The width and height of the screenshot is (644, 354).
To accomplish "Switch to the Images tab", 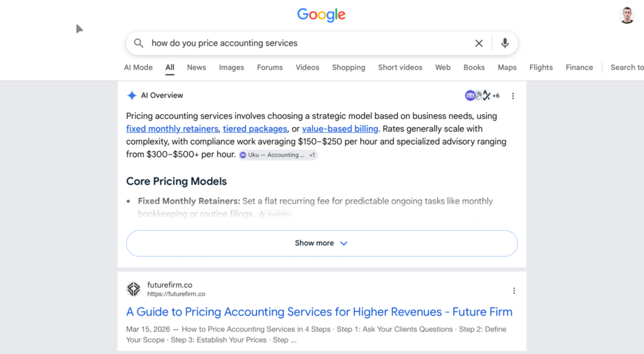I will [x=231, y=67].
